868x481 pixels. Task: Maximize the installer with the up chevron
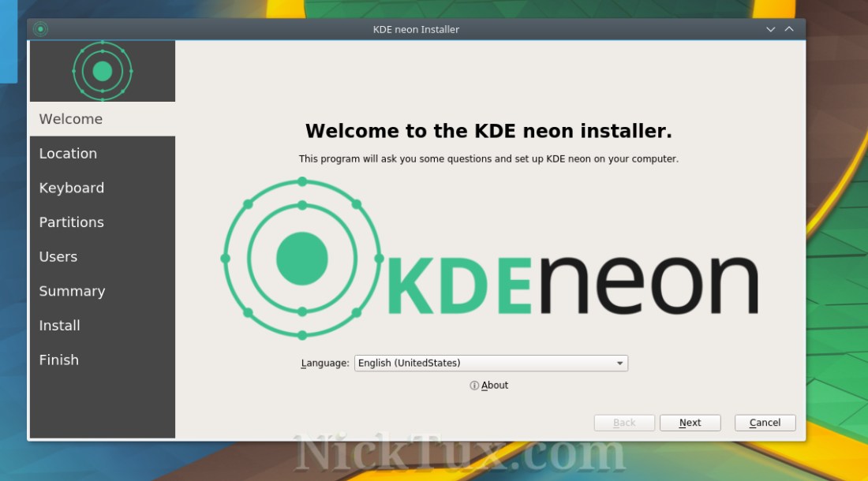click(x=789, y=29)
